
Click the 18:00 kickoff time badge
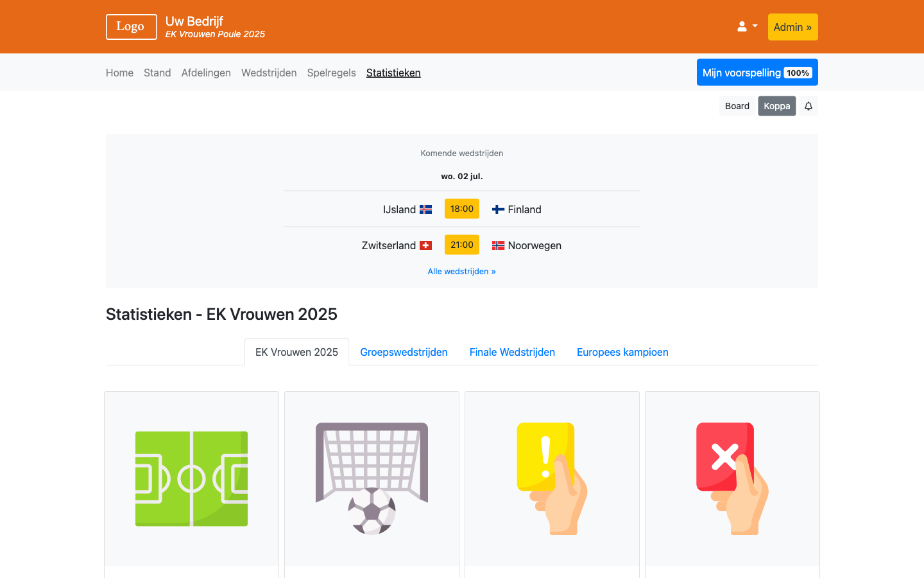pos(461,209)
